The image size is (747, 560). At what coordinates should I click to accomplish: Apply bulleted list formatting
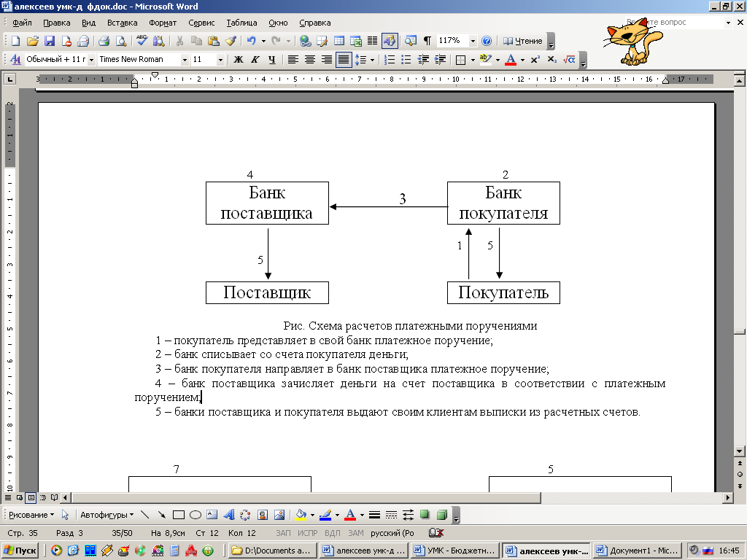tap(406, 60)
